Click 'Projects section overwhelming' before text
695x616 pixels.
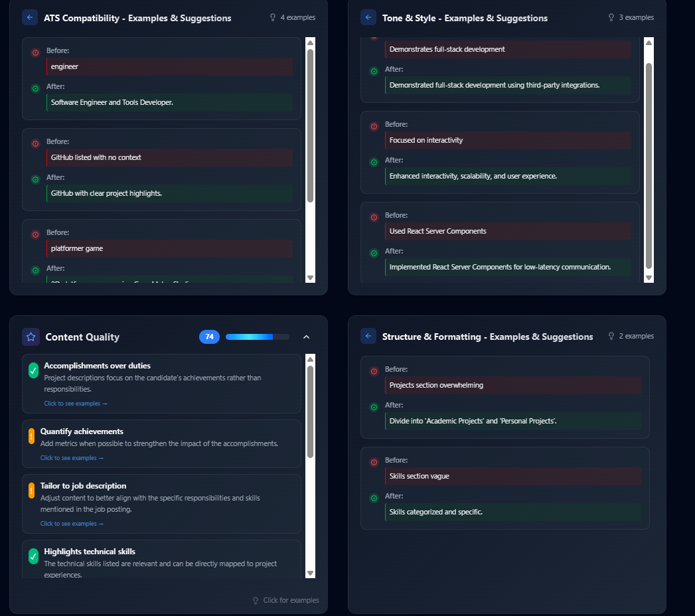436,386
